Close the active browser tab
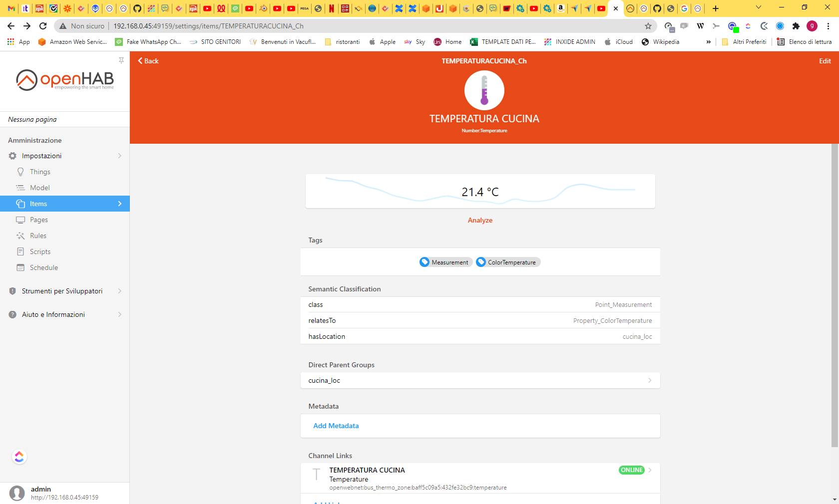The width and height of the screenshot is (839, 504). point(616,8)
